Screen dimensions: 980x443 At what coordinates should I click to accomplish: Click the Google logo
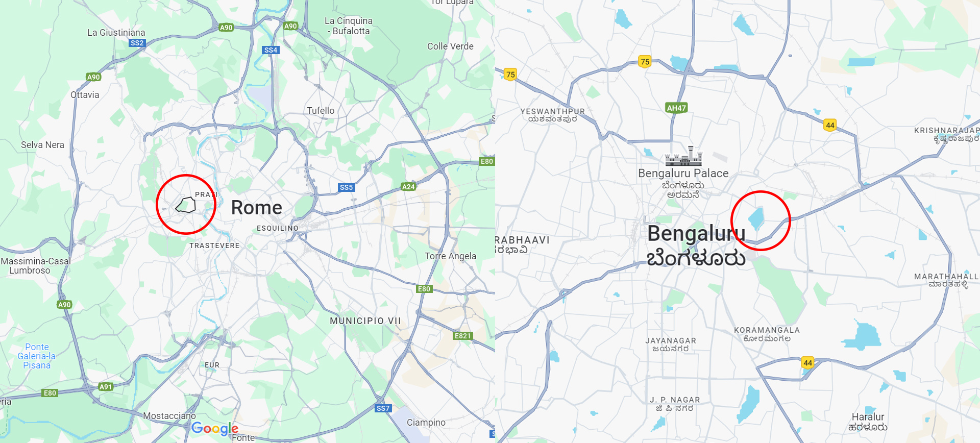pos(215,429)
